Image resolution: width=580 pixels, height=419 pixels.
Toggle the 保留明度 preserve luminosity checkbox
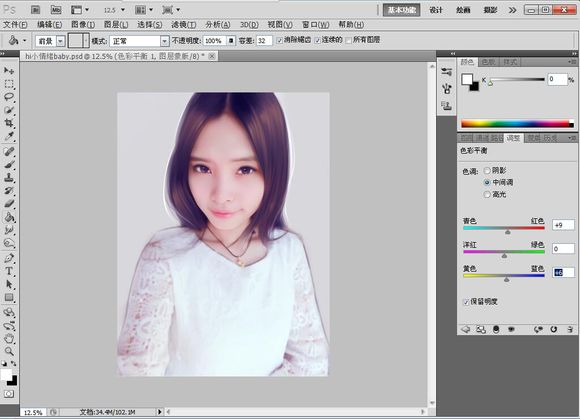pos(466,302)
